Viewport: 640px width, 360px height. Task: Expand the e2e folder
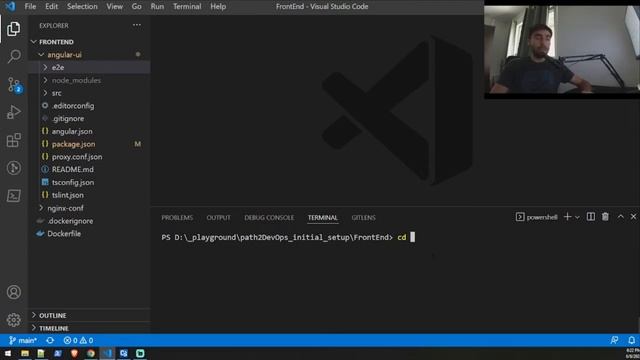[89, 67]
